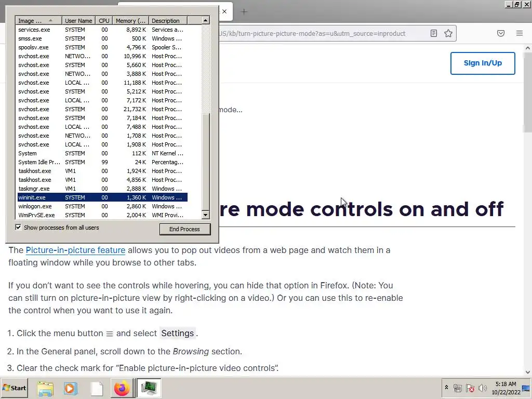Switch to Task Manager taskbar button
Viewport: 532px width, 399px height.
click(x=149, y=388)
